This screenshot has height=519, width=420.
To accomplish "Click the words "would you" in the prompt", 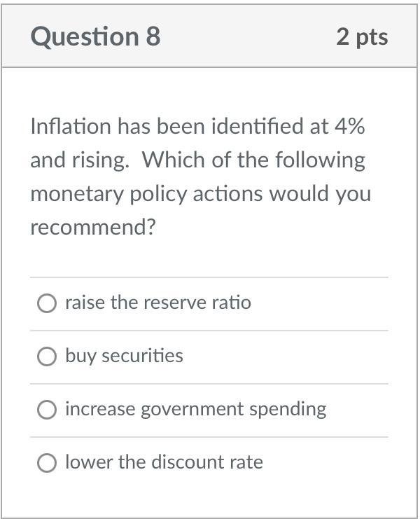I will coord(320,194).
